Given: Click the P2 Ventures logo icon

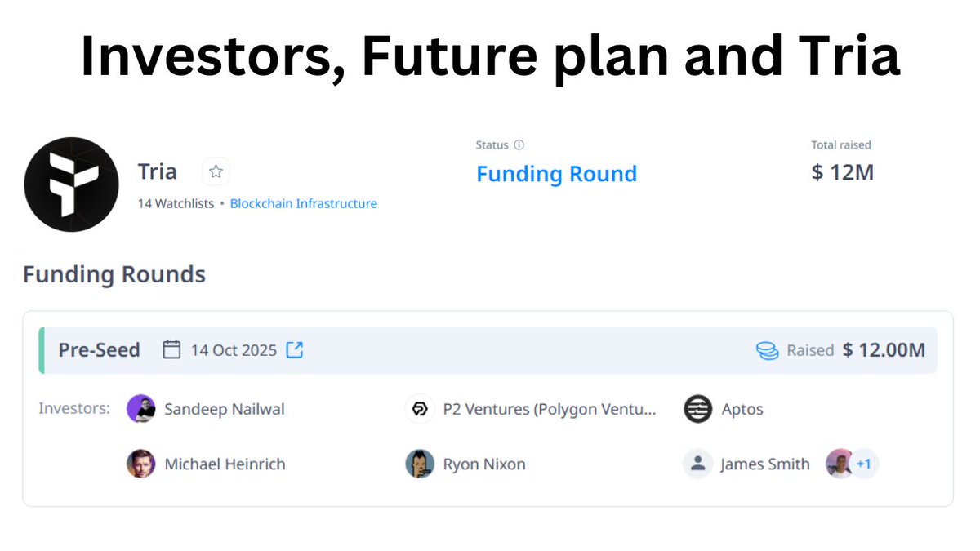Looking at the screenshot, I should point(420,409).
